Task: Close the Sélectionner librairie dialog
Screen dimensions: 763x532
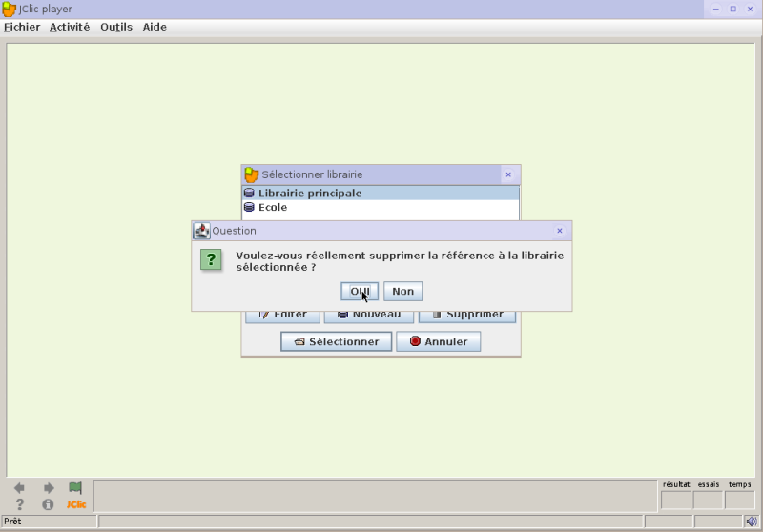Action: [508, 174]
